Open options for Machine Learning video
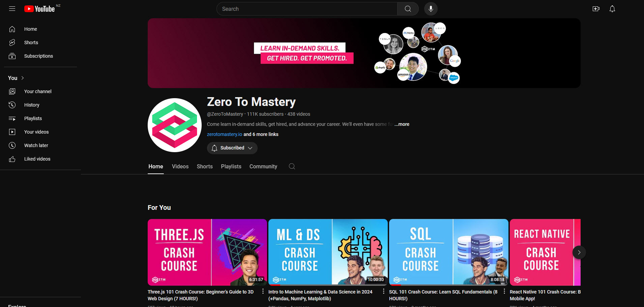This screenshot has width=644, height=307. click(384, 291)
